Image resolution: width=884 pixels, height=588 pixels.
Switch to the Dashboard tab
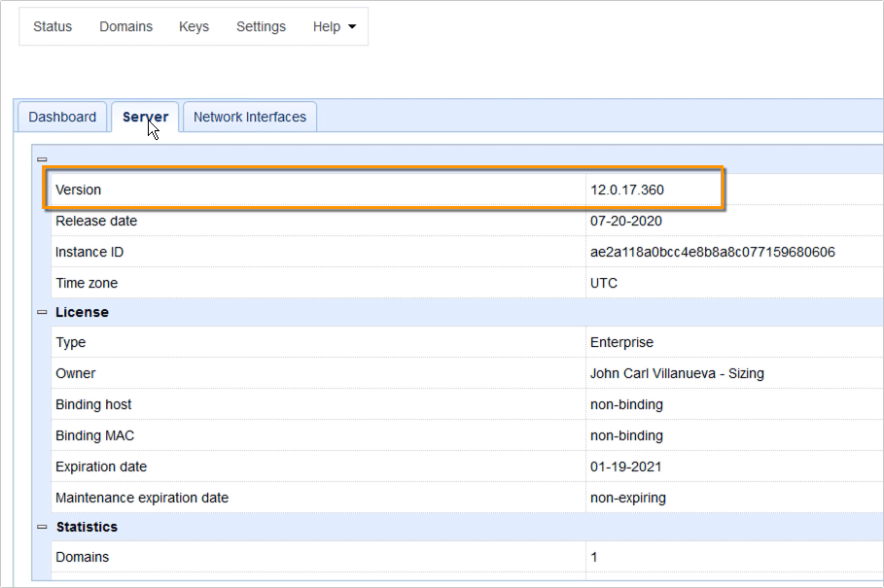coord(61,116)
